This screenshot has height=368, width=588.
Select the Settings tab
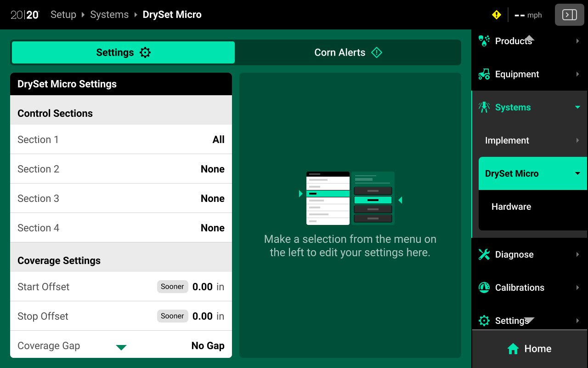[123, 52]
